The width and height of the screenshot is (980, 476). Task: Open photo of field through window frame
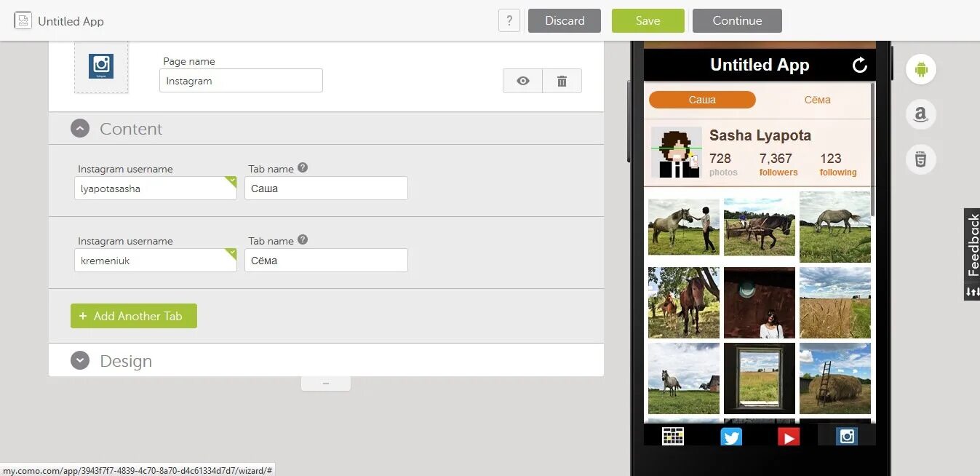pos(760,378)
